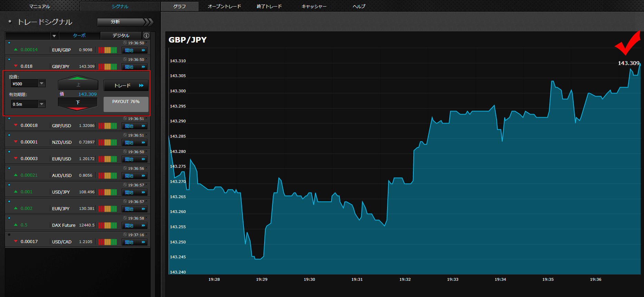Click the clock icon beside 19:36:56
Screen dimensions: 644x297
[125, 168]
